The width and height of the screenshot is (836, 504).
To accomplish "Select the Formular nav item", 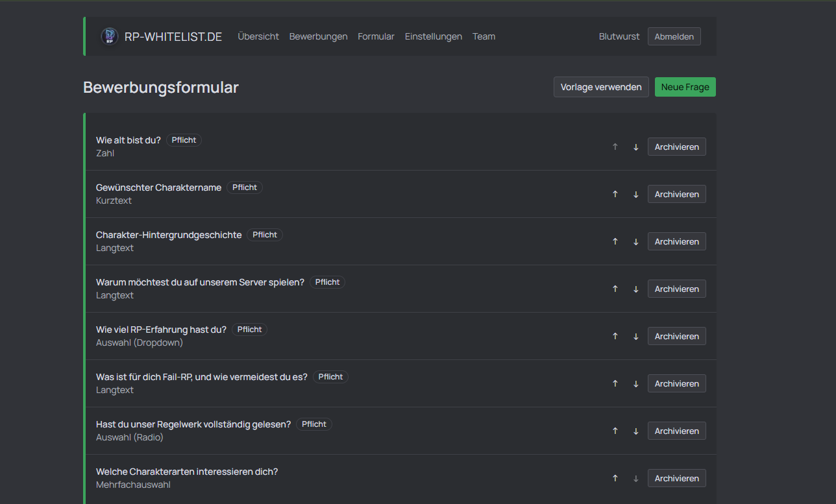I will [x=376, y=36].
